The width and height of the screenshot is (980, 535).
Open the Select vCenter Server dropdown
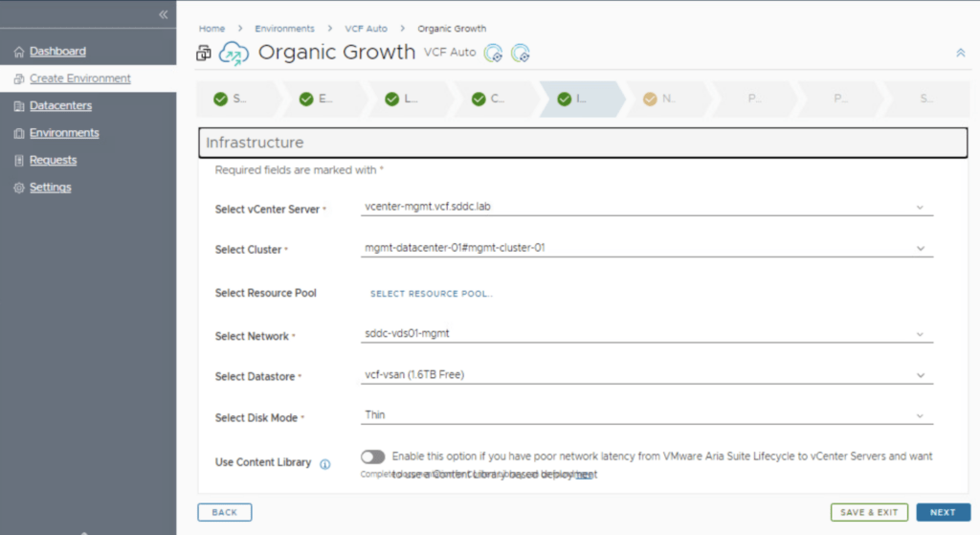click(x=646, y=207)
